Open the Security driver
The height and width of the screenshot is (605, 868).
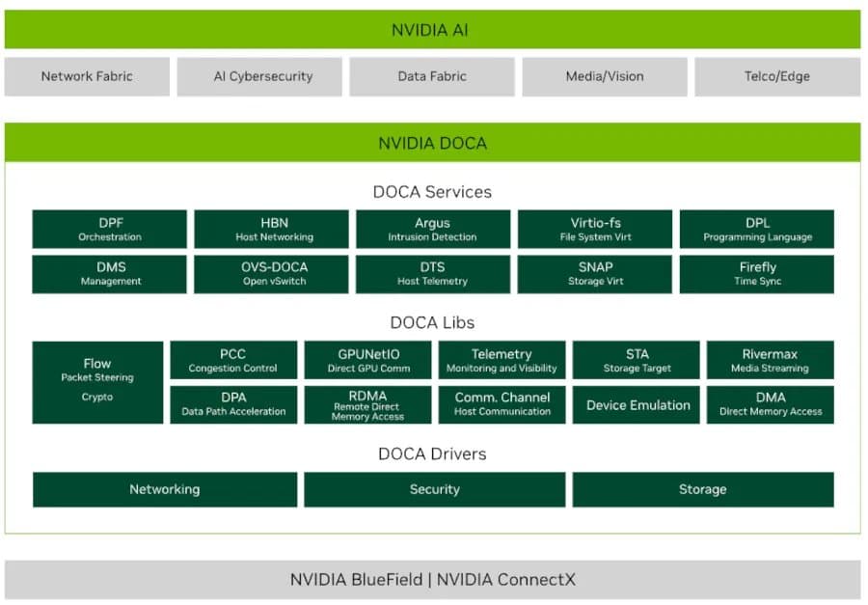pyautogui.click(x=433, y=489)
